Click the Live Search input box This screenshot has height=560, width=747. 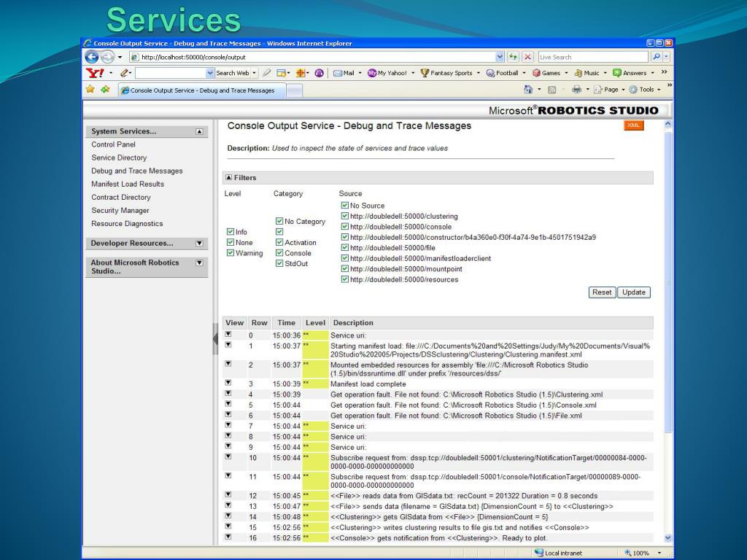[x=593, y=57]
